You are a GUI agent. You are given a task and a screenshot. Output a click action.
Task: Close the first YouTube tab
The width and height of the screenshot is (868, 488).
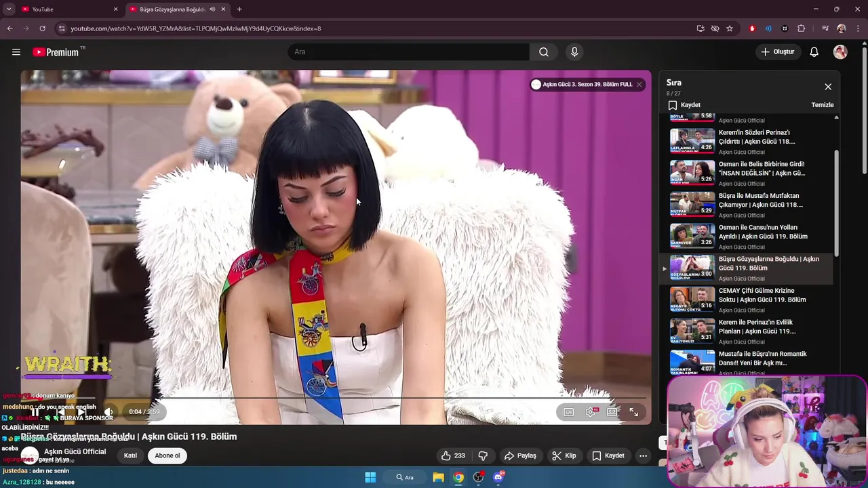[115, 9]
